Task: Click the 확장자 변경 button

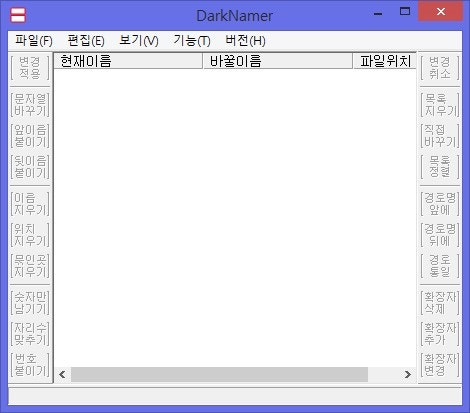Action: coord(440,365)
